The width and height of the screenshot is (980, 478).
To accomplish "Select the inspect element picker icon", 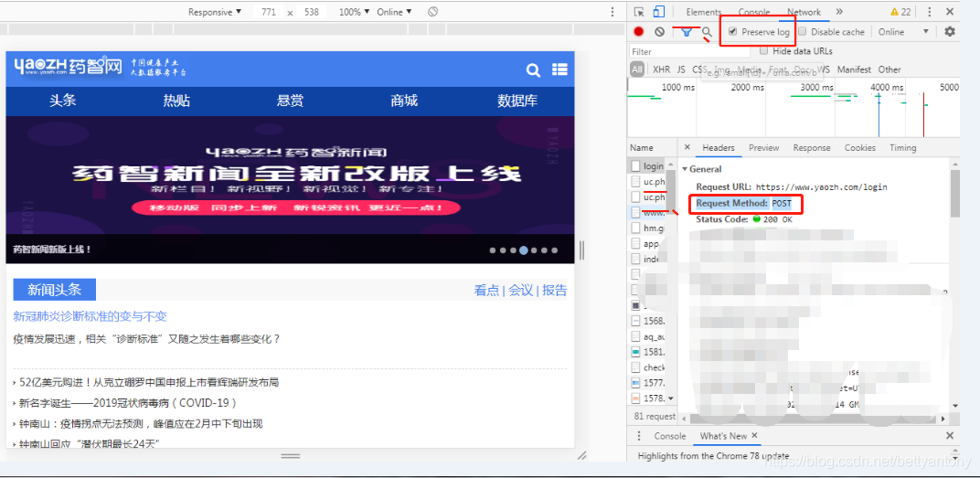I will [639, 12].
